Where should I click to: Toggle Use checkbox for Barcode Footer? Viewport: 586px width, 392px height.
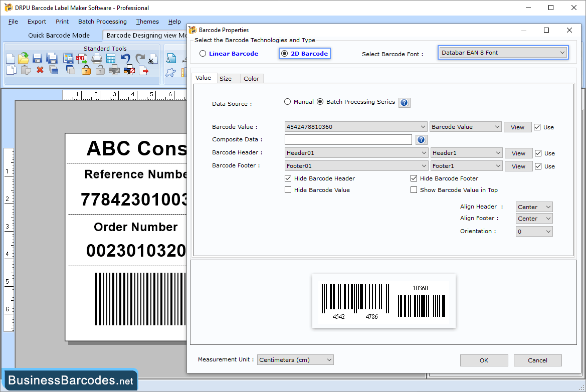(538, 166)
